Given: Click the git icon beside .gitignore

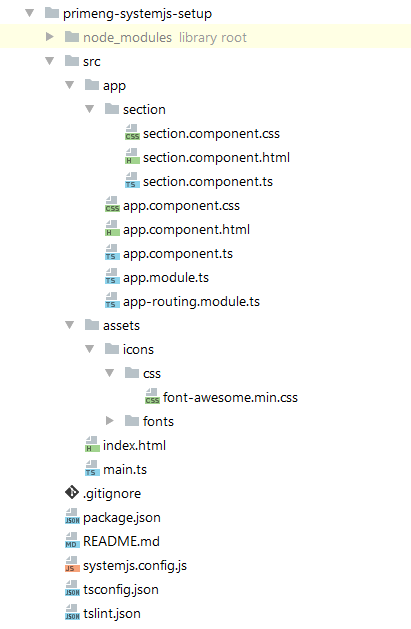Looking at the screenshot, I should (72, 493).
